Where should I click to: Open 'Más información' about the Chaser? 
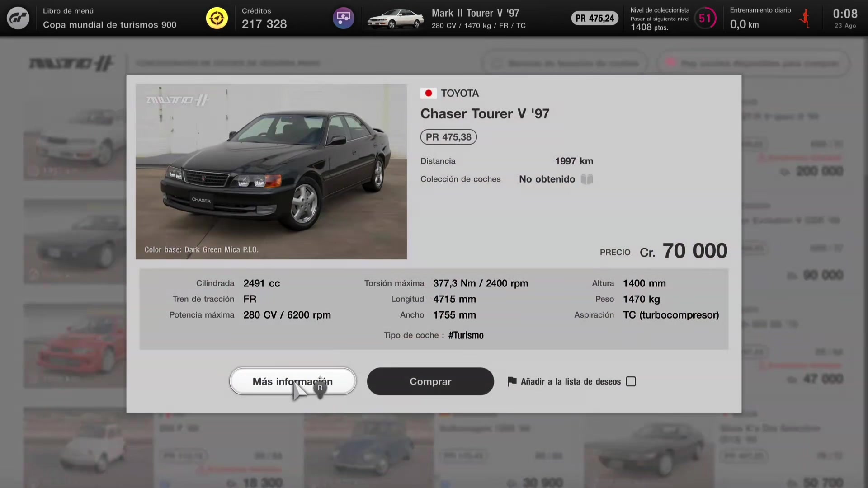click(292, 381)
